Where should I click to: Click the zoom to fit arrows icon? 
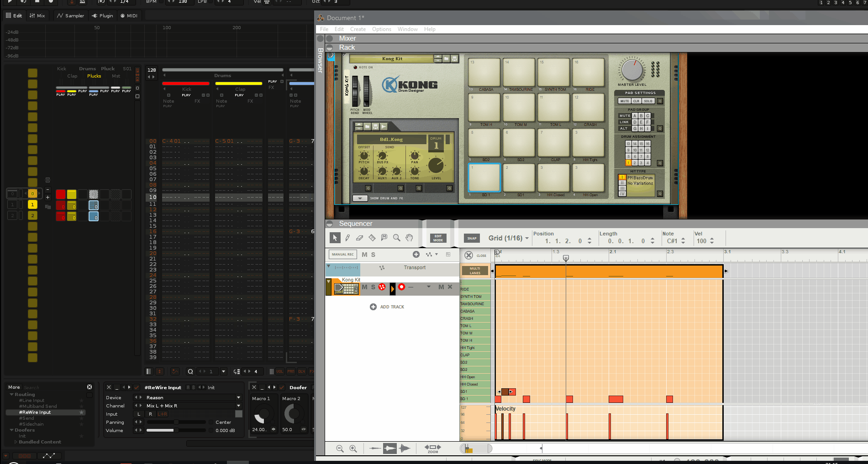(433, 448)
